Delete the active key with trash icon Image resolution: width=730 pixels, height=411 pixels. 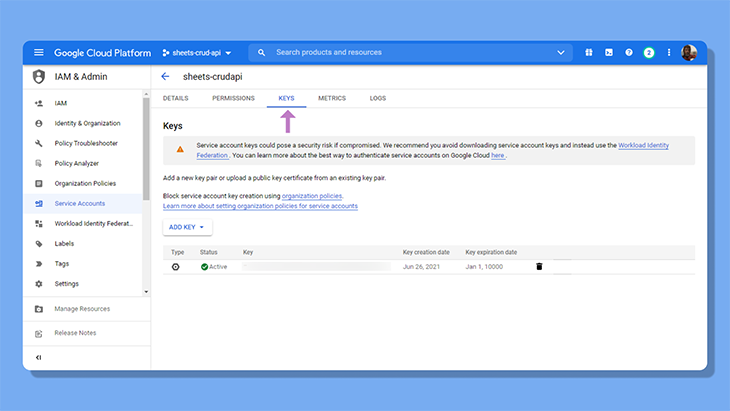539,266
